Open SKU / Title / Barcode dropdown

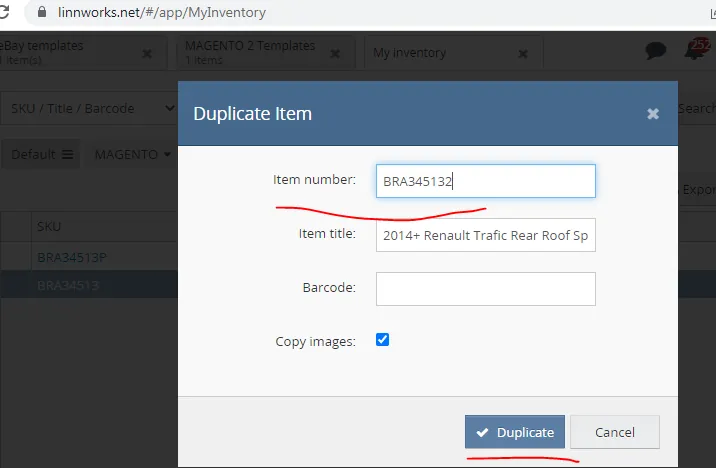pos(89,109)
